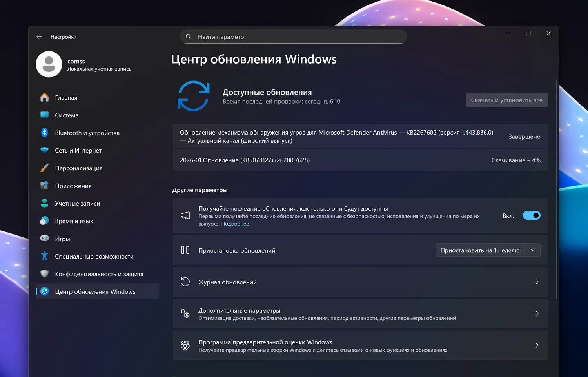Click the Скачать и установить все button
Viewport: 588px width, 377px height.
506,100
